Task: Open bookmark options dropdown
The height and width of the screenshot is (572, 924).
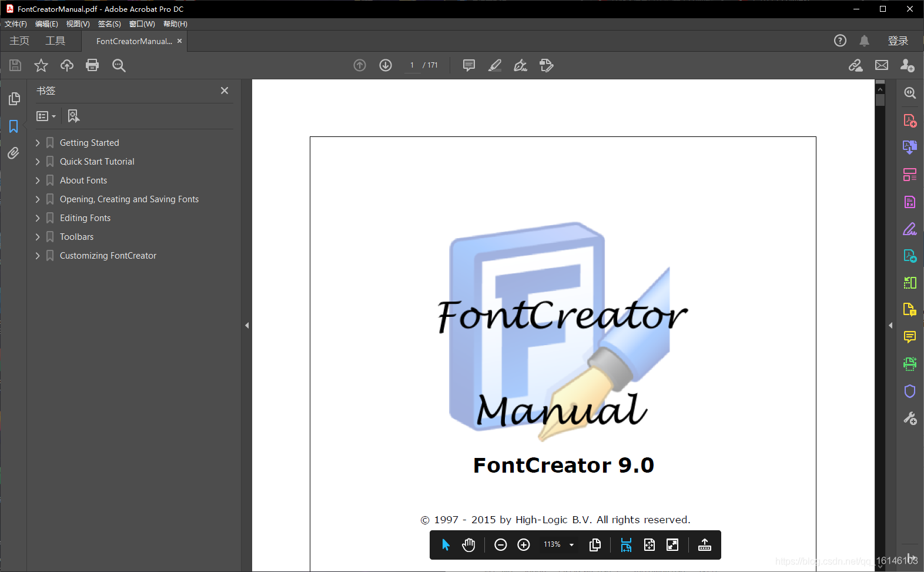Action: tap(46, 116)
